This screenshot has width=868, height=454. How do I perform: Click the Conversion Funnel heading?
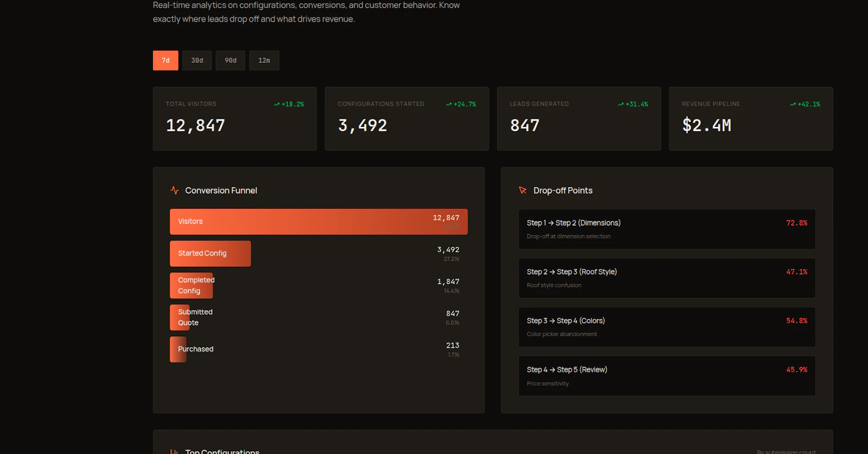221,190
